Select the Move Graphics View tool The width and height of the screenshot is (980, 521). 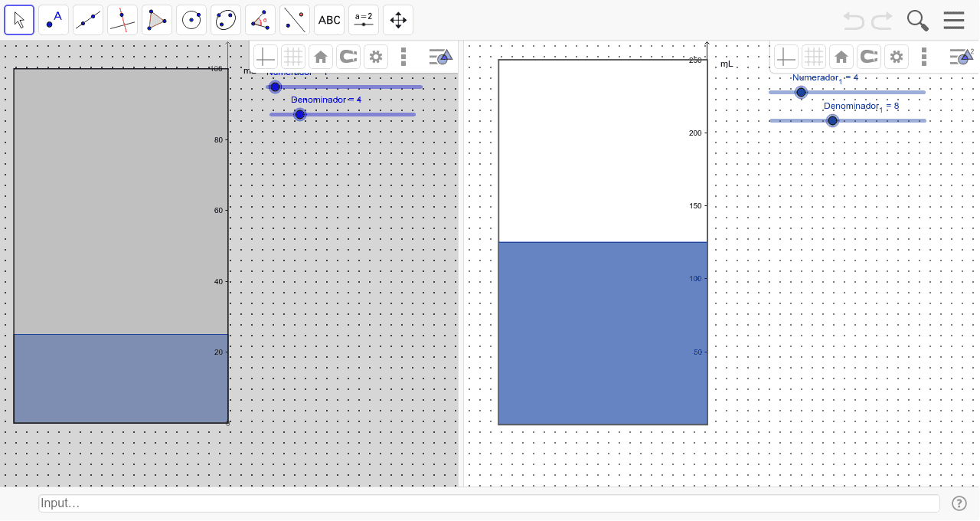click(398, 20)
